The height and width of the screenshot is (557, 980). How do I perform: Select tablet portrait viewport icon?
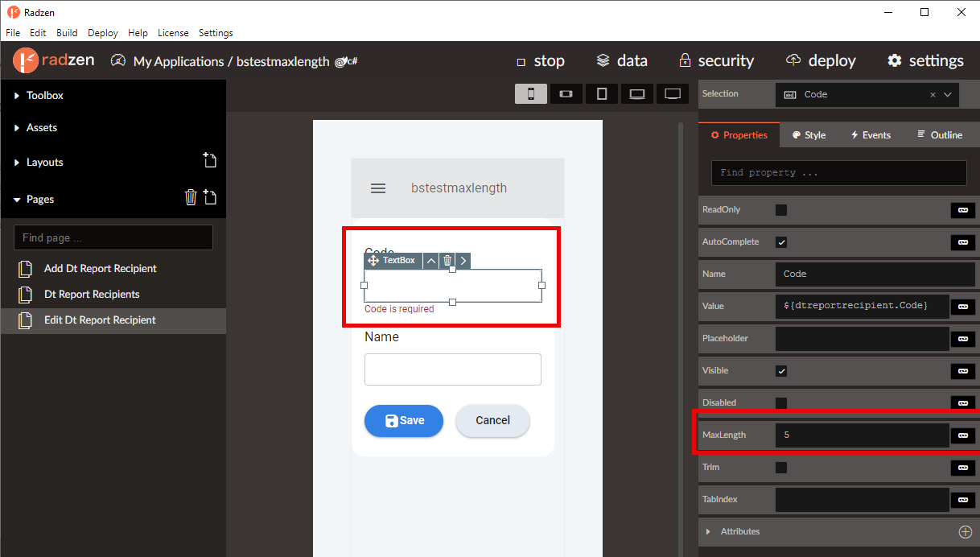tap(602, 94)
